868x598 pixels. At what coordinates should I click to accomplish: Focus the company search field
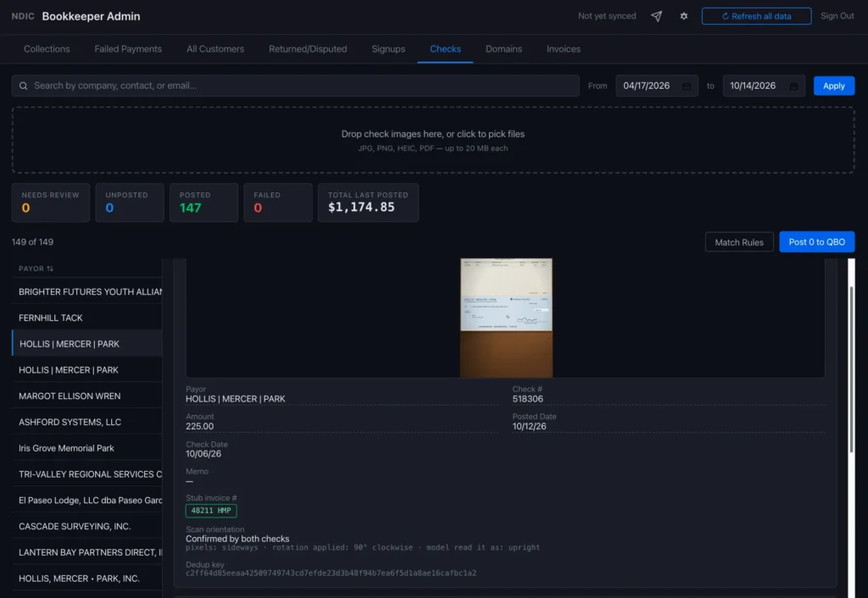tap(296, 86)
